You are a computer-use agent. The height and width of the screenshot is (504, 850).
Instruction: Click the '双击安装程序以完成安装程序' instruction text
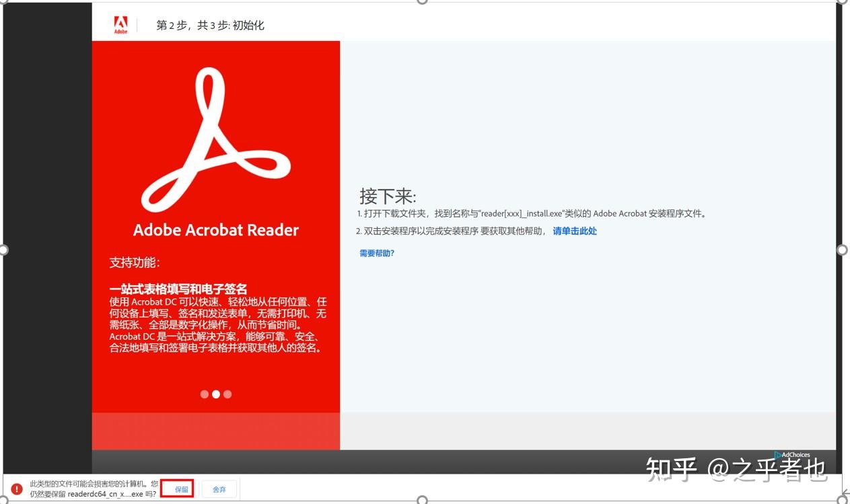click(x=421, y=231)
